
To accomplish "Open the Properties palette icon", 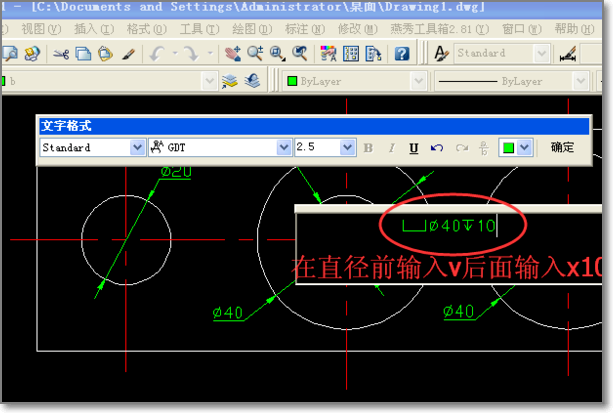I will [x=328, y=54].
